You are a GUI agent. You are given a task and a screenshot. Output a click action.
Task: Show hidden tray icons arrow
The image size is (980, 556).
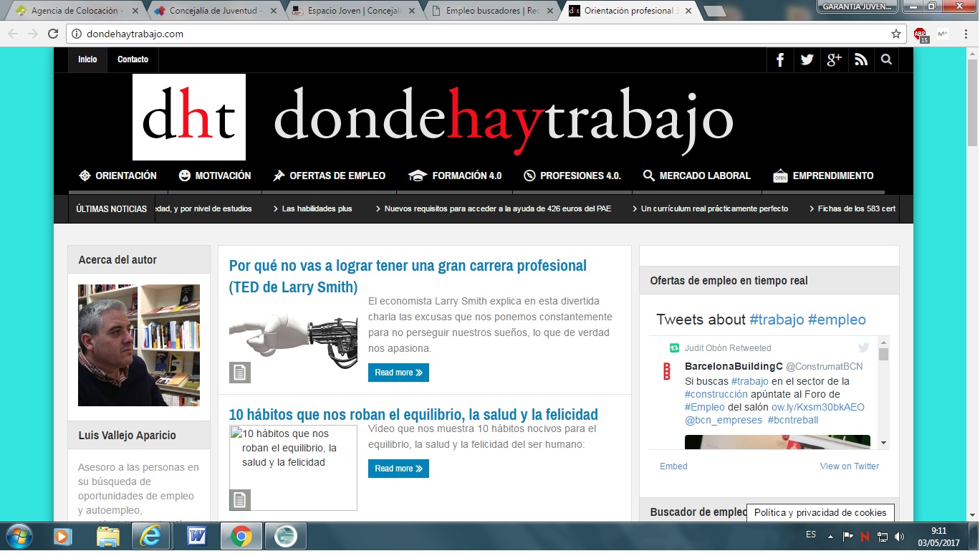(830, 536)
